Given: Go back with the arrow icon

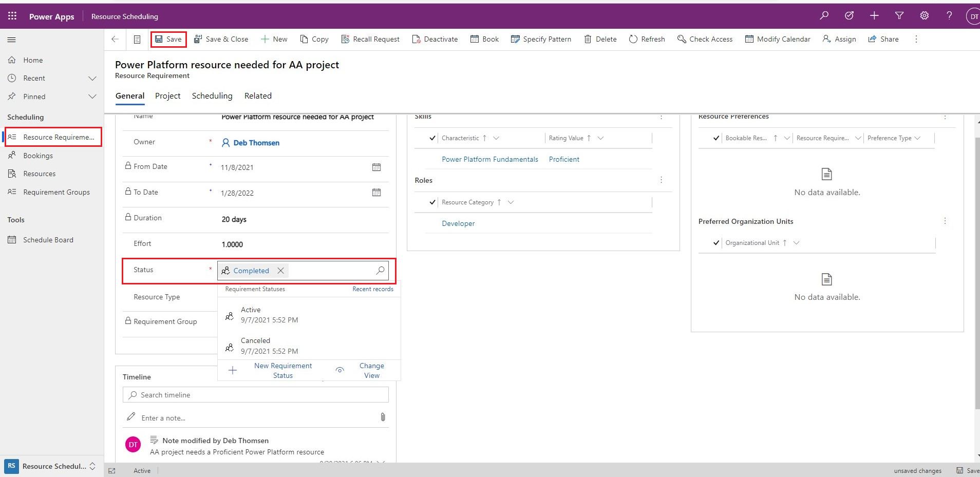Looking at the screenshot, I should (x=115, y=39).
